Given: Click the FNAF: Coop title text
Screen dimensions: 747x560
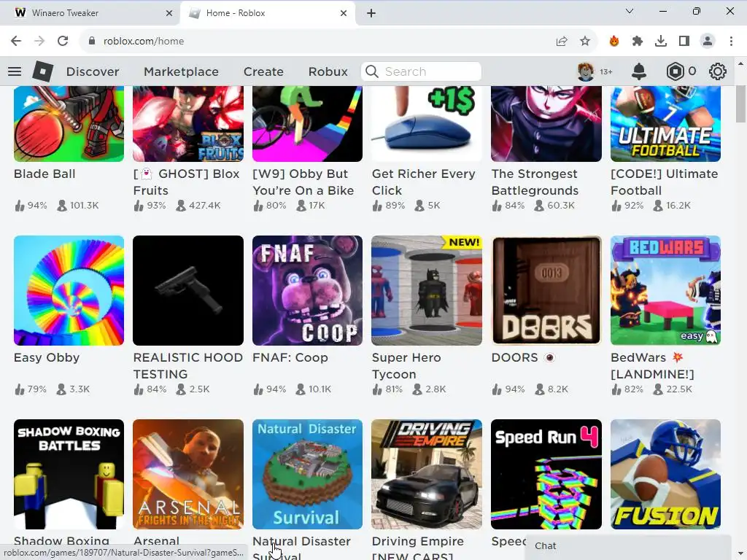Looking at the screenshot, I should 290,357.
